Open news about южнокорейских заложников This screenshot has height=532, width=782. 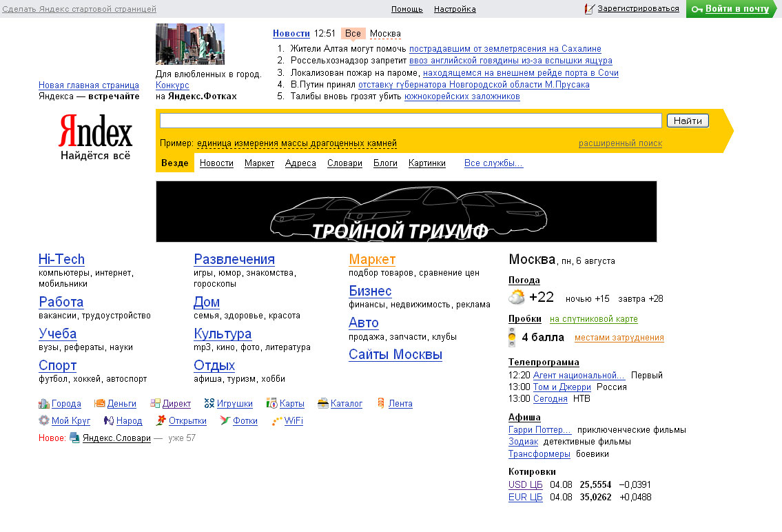[462, 96]
